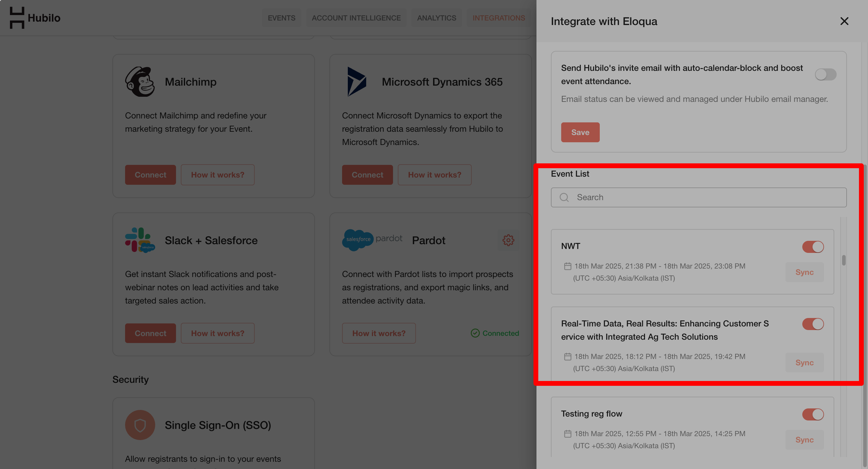868x469 pixels.
Task: Click the Security section heading
Action: coord(131,379)
